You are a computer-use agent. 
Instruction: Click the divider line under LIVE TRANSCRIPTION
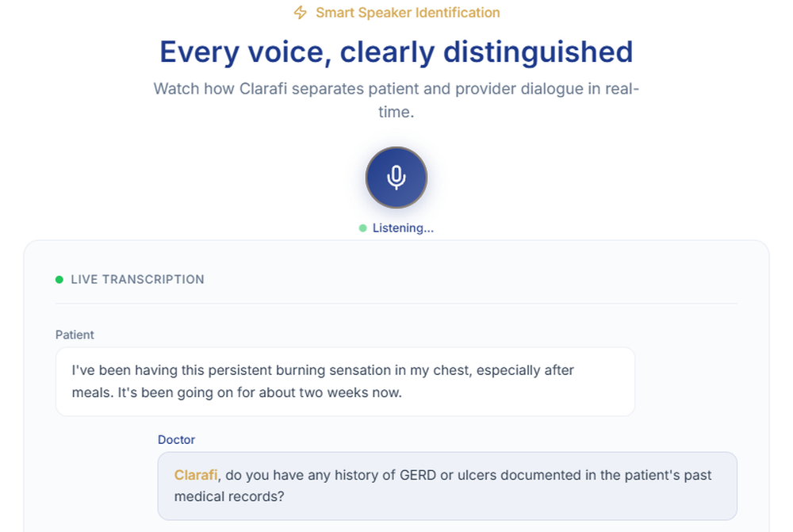[396, 302]
